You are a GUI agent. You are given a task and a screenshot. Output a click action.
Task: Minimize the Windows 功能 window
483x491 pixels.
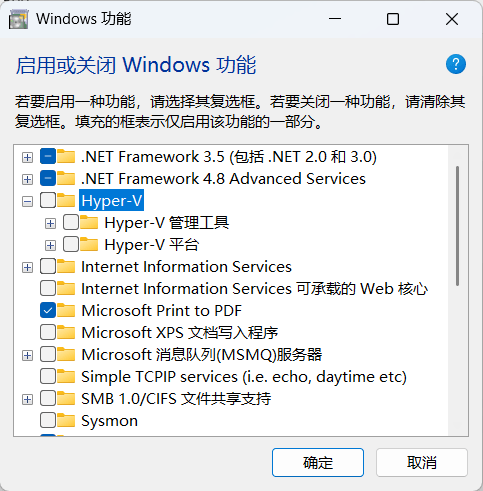click(x=335, y=19)
